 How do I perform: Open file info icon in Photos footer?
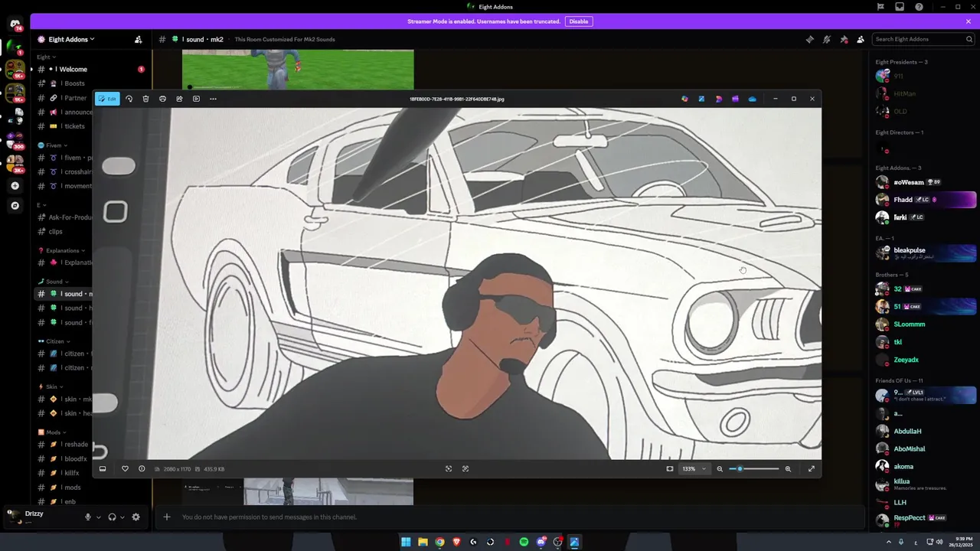[142, 468]
